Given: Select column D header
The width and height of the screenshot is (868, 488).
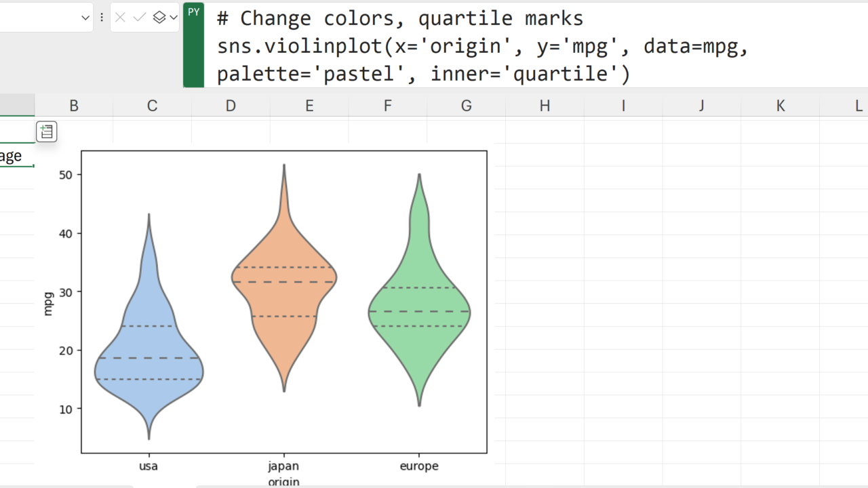Looking at the screenshot, I should (x=231, y=106).
